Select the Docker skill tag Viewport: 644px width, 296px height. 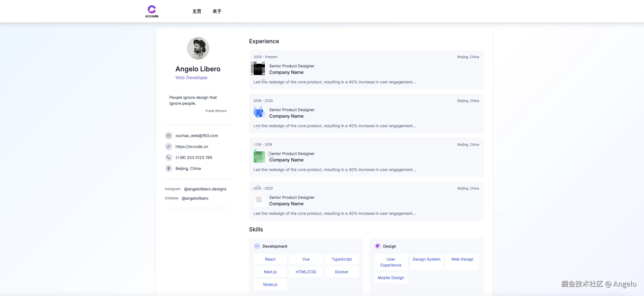pos(342,272)
